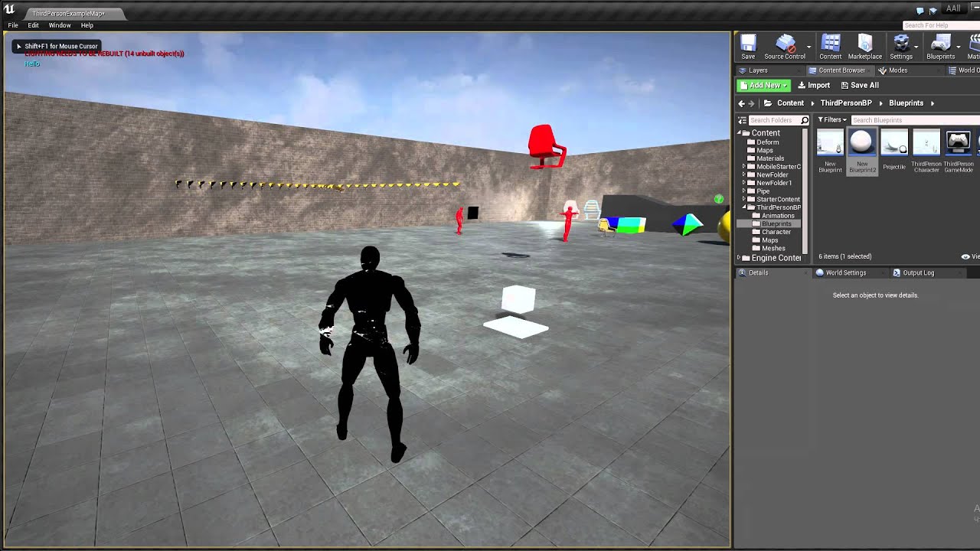
Task: Click the folder tree vertical scrollbar
Action: 805,190
